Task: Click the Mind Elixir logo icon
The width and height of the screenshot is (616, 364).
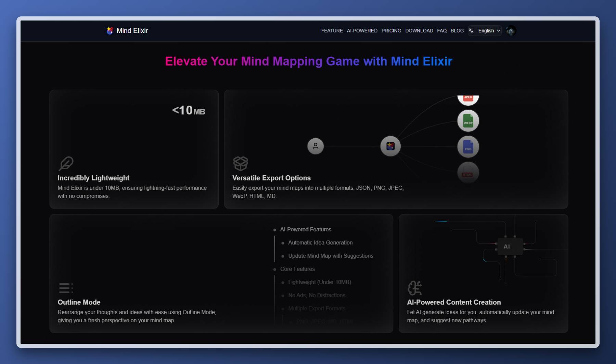Action: click(110, 31)
